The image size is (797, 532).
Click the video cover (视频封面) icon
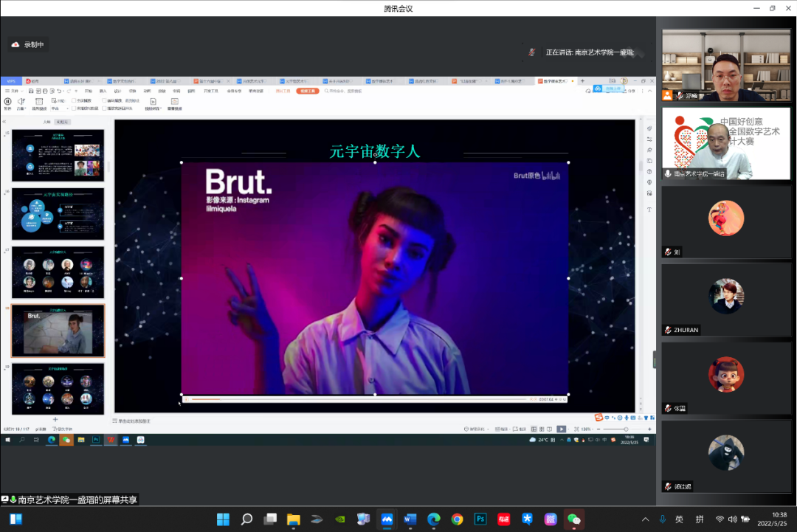153,102
